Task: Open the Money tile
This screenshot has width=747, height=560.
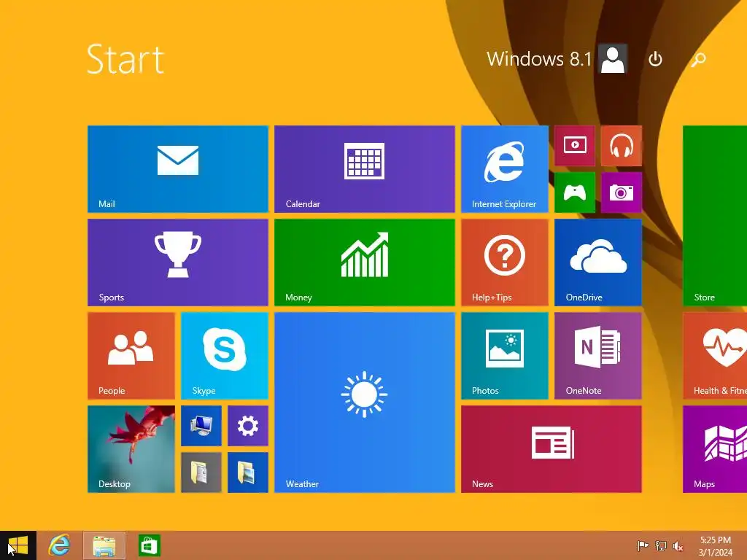Action: tap(365, 262)
